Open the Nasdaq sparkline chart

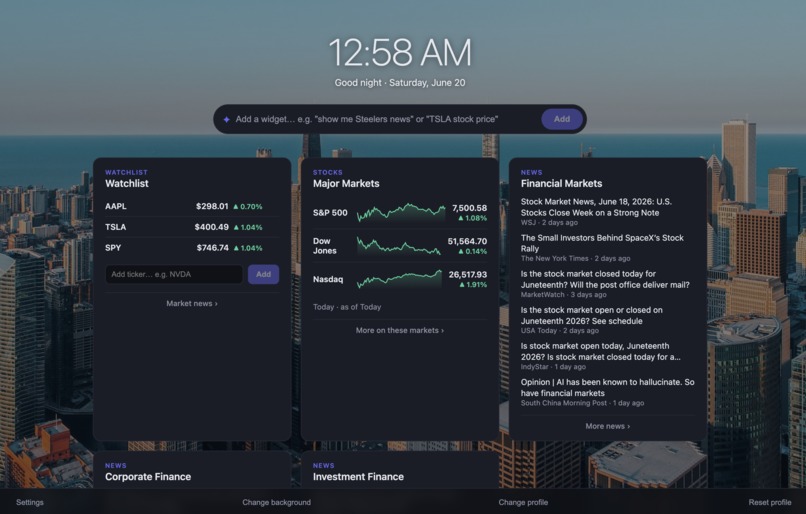point(399,279)
